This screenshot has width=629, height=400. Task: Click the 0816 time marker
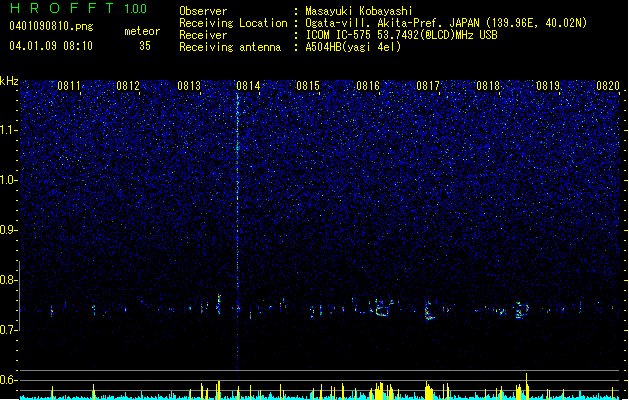tap(368, 86)
